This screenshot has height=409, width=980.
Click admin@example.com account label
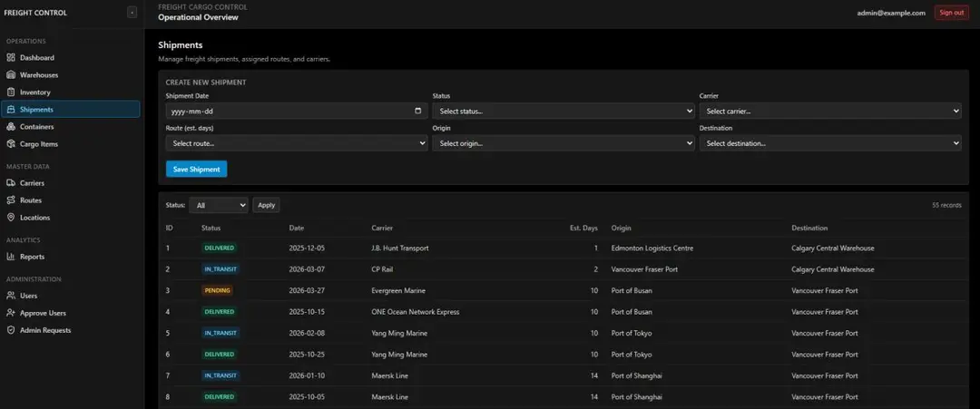(891, 13)
